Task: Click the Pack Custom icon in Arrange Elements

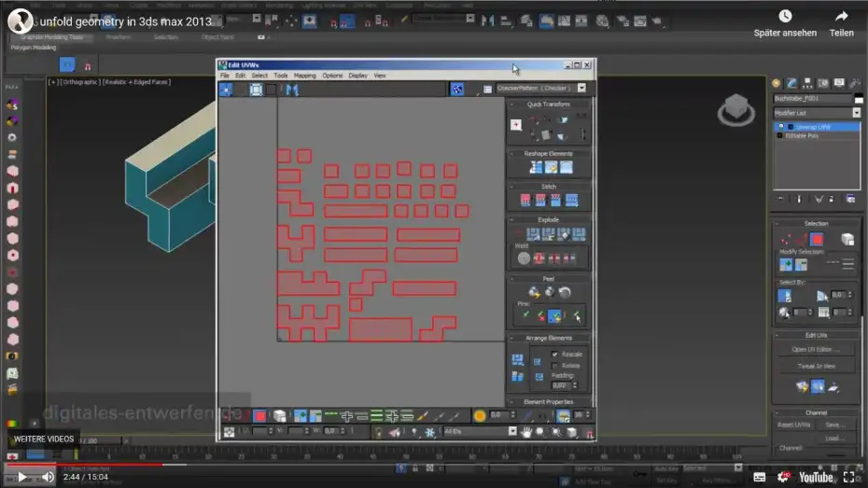Action: (x=518, y=360)
